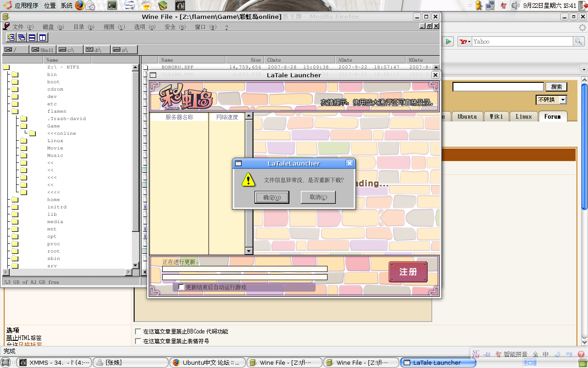Click forum search text field
Screen dimensions: 588x368
(498, 86)
